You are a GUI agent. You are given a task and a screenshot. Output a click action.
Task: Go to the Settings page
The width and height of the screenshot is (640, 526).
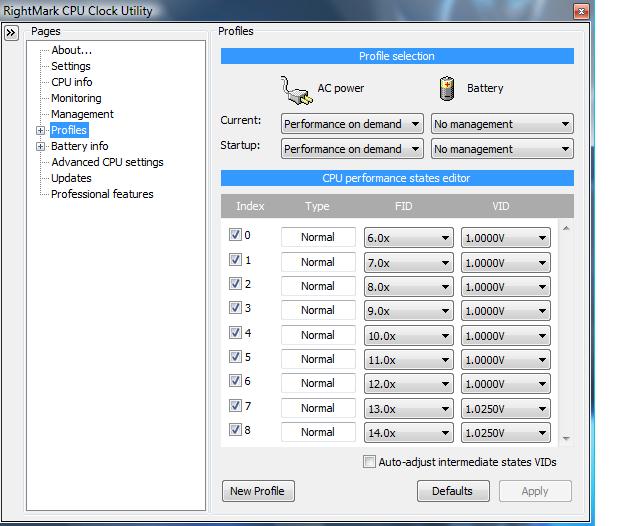71,66
